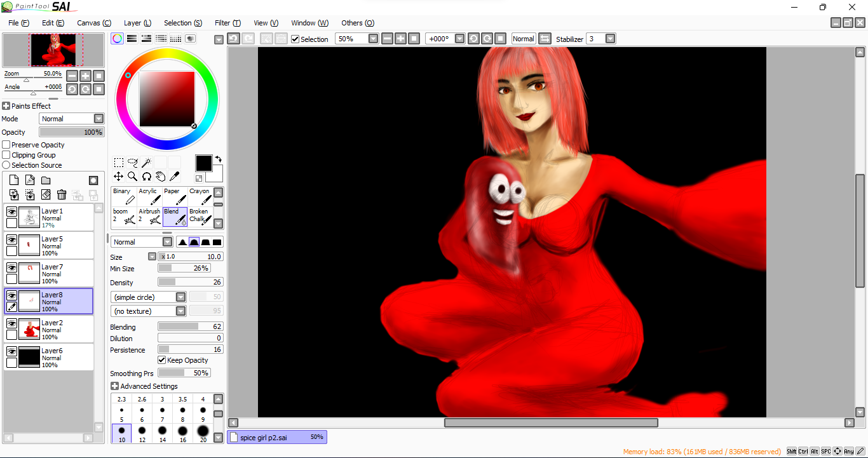Select the Magic Wand tool
The height and width of the screenshot is (458, 868).
pyautogui.click(x=147, y=163)
